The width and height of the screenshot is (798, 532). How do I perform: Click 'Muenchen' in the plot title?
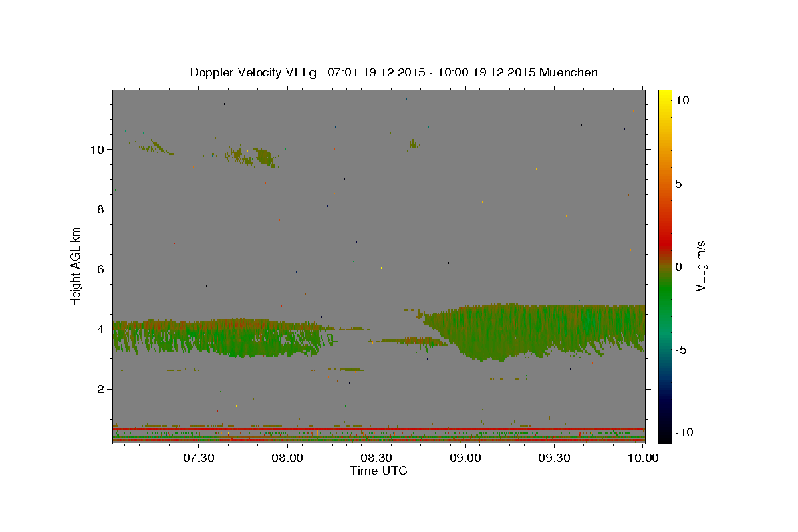(569, 72)
